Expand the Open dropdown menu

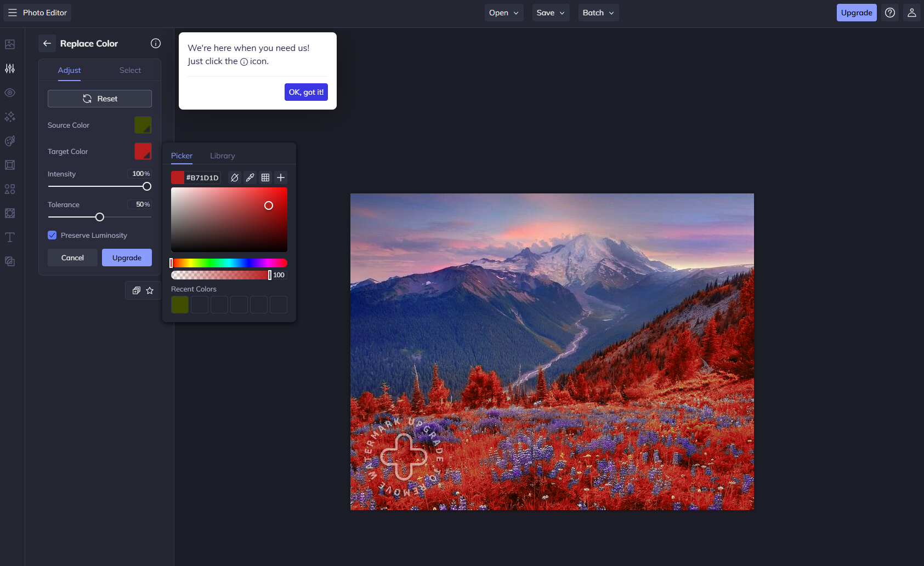pos(504,13)
